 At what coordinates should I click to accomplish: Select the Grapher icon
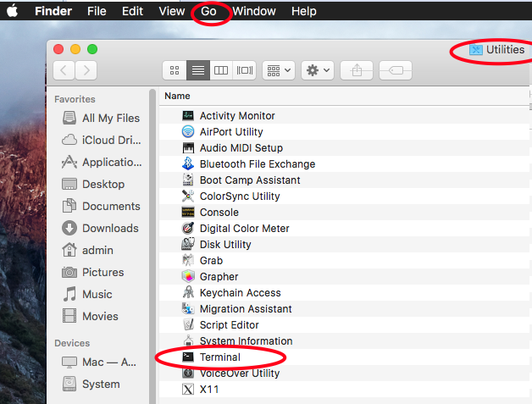tap(188, 276)
